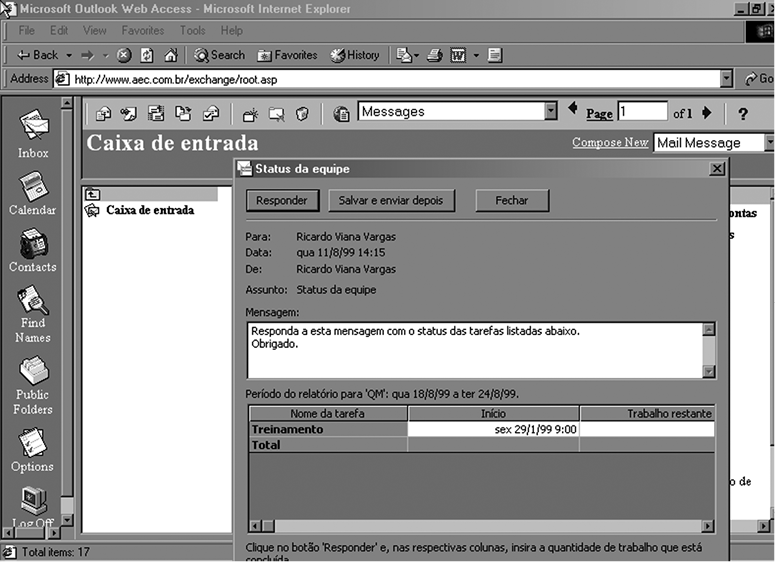
Task: Open the Mail toolbar dropdown arrow
Action: point(417,55)
